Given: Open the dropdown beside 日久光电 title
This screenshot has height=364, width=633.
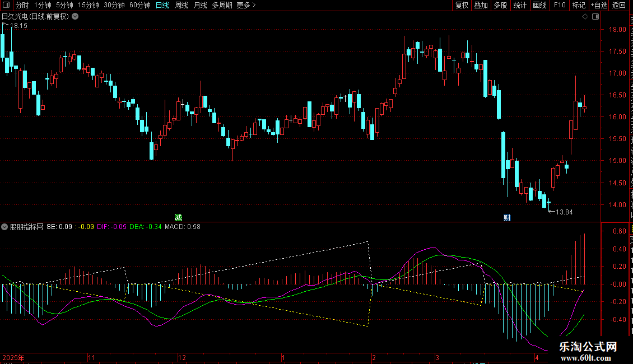Looking at the screenshot, I should click(x=75, y=17).
